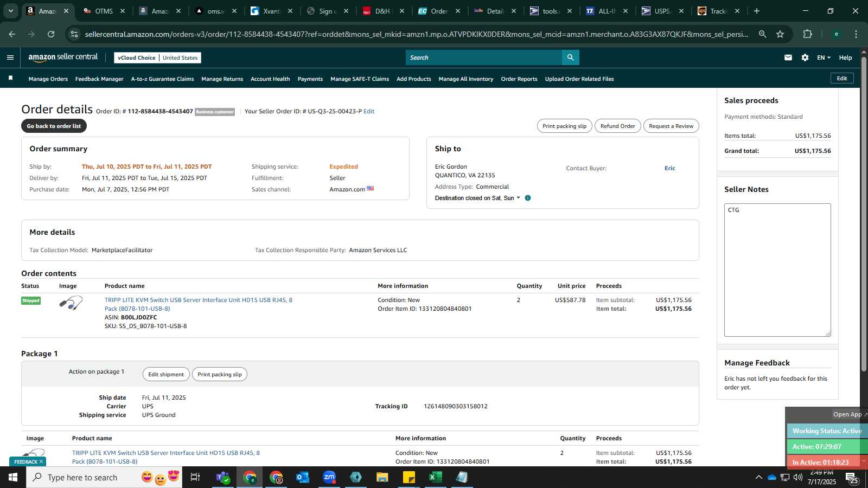Click the Amazon Seller Central logo
Screen dimensions: 868x488
tap(63, 57)
